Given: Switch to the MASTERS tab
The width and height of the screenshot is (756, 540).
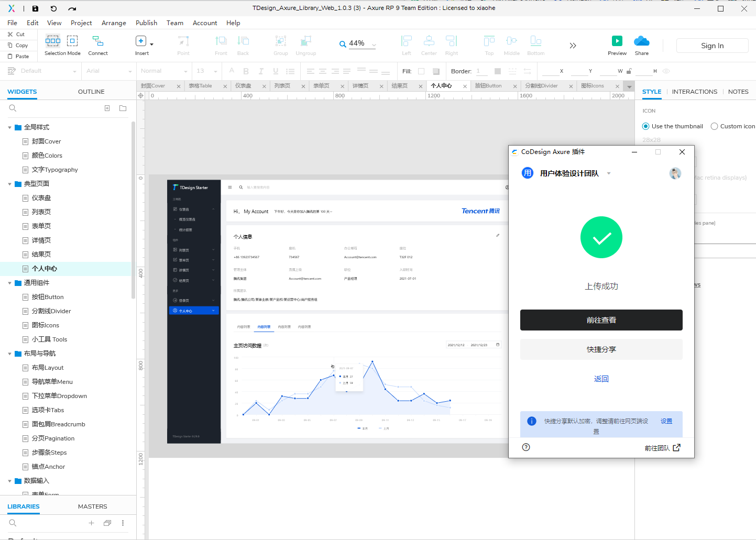Looking at the screenshot, I should tap(92, 506).
